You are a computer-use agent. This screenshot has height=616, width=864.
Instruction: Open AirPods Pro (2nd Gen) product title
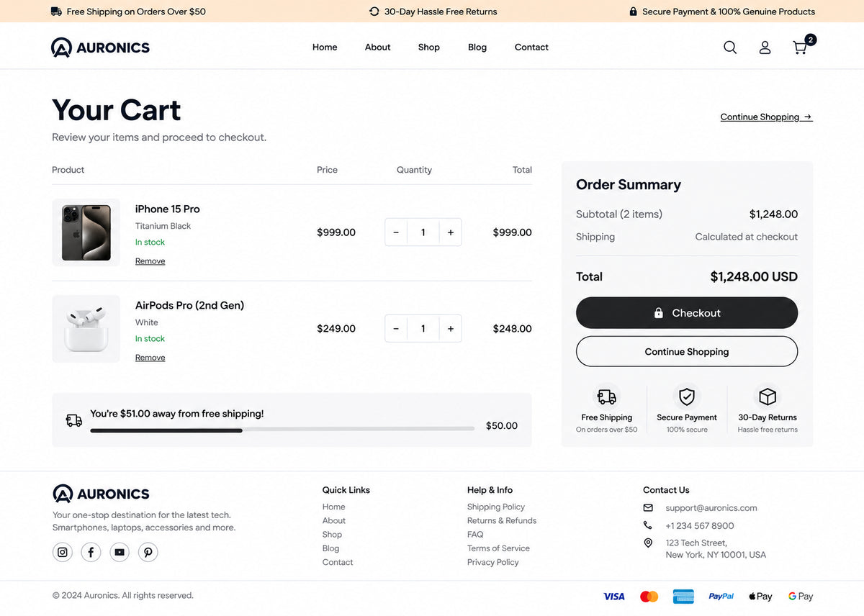(190, 305)
